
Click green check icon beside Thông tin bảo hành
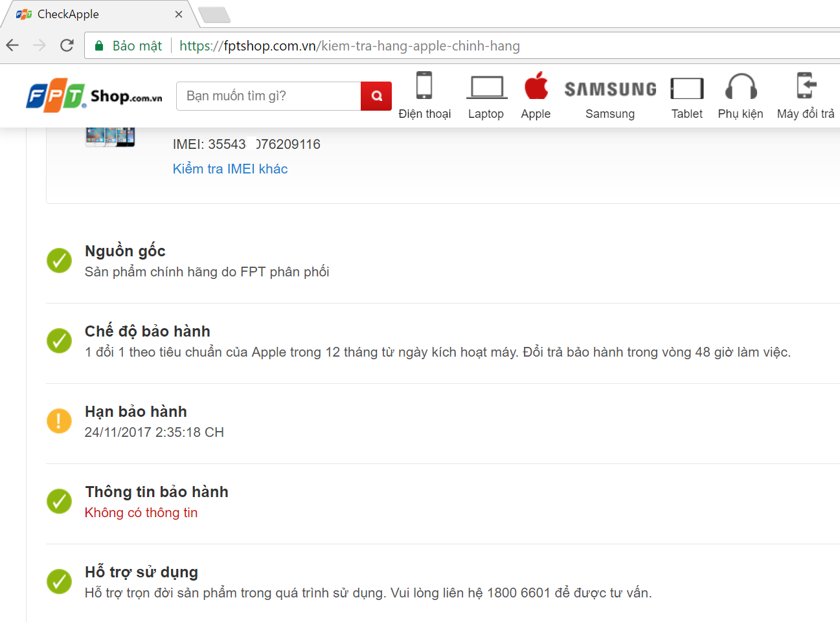(59, 501)
